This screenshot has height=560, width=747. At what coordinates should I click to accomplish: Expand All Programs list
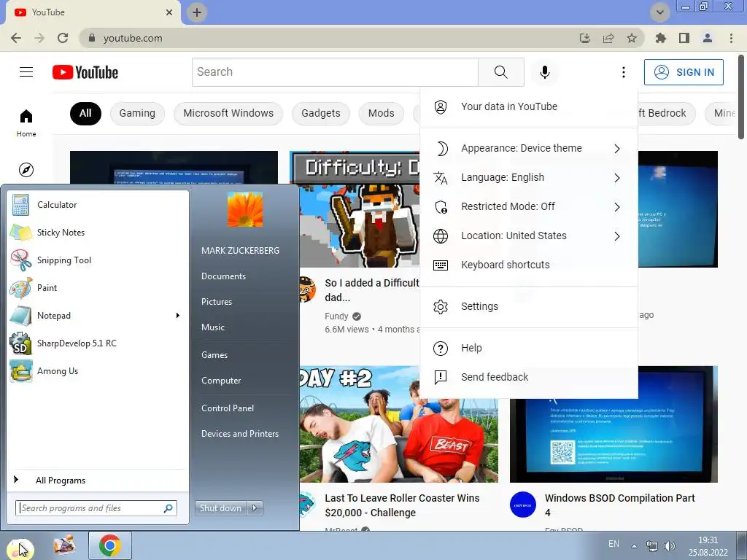[97, 480]
